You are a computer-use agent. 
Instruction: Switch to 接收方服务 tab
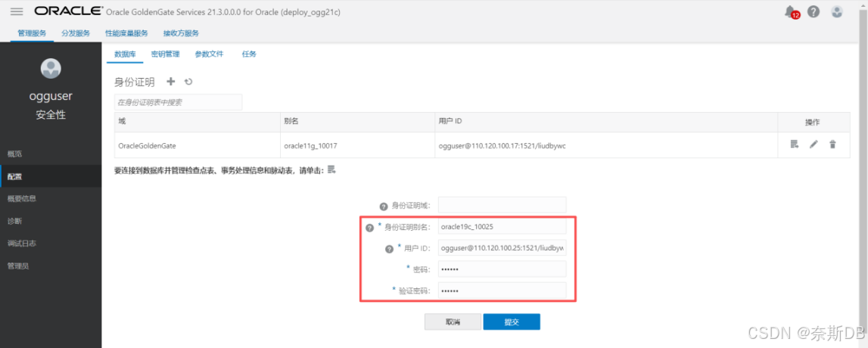[x=180, y=33]
